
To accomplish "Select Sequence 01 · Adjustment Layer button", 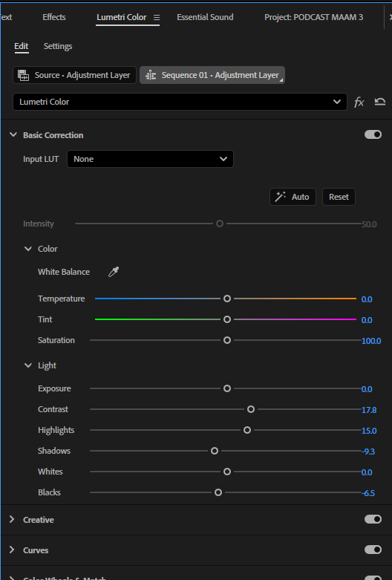I will 212,75.
